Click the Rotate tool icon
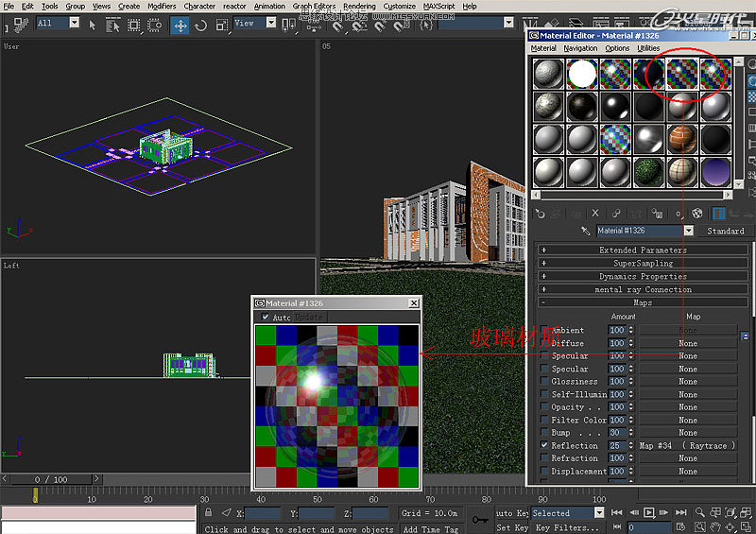Image resolution: width=756 pixels, height=534 pixels. pos(200,26)
